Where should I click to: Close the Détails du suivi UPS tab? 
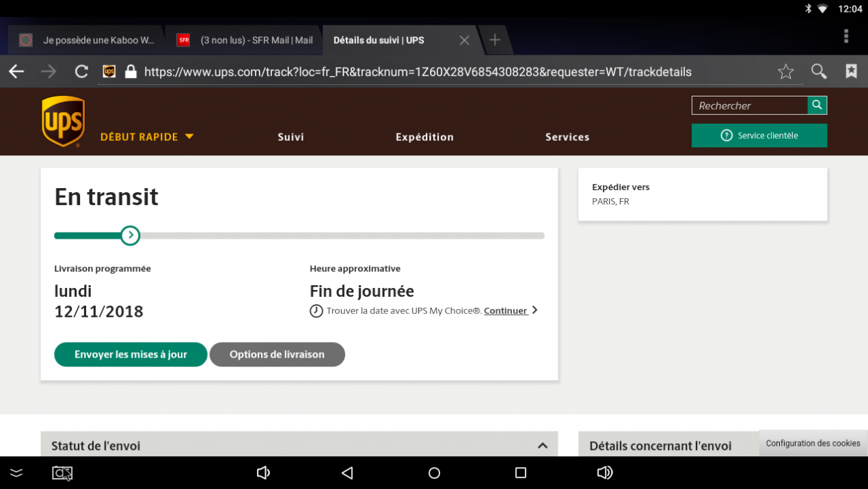[x=464, y=40]
